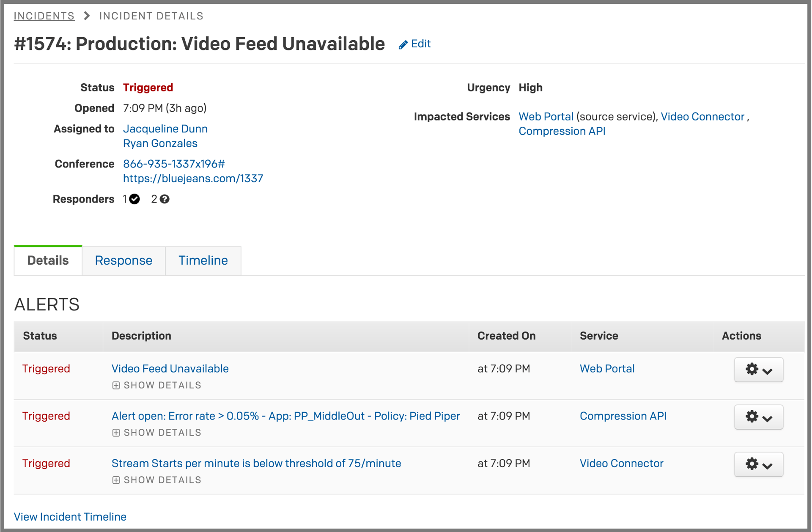Click View Incident Timeline link
The height and width of the screenshot is (532, 812).
pos(70,517)
